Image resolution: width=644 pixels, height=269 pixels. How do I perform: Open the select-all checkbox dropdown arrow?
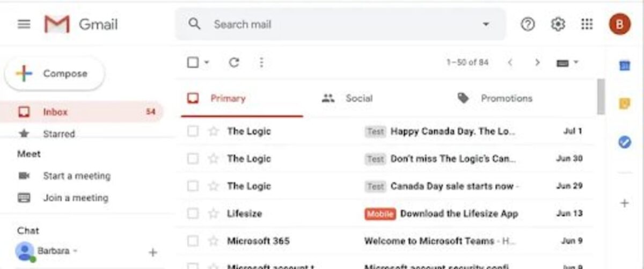(207, 63)
